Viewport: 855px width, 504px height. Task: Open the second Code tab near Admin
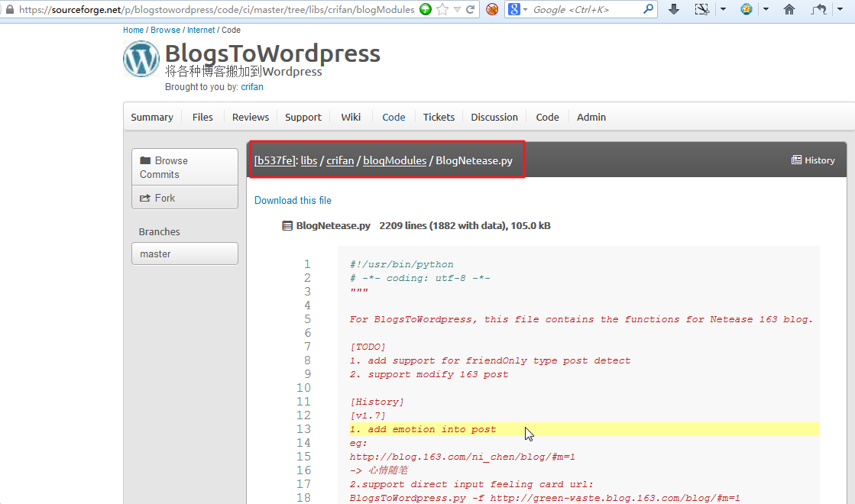tap(548, 117)
